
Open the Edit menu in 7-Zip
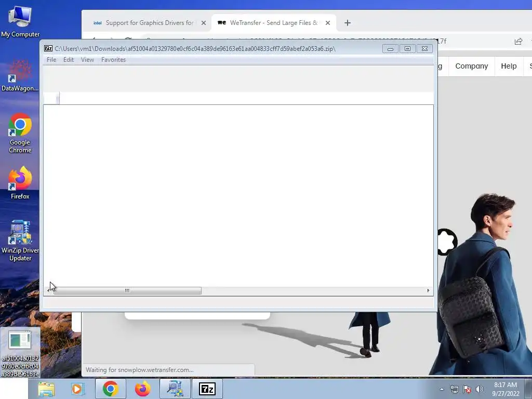point(68,60)
